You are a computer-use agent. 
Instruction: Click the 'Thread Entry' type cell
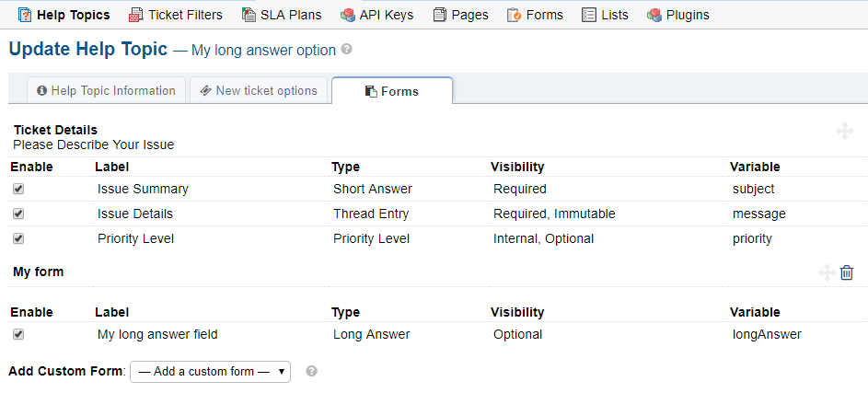[371, 214]
